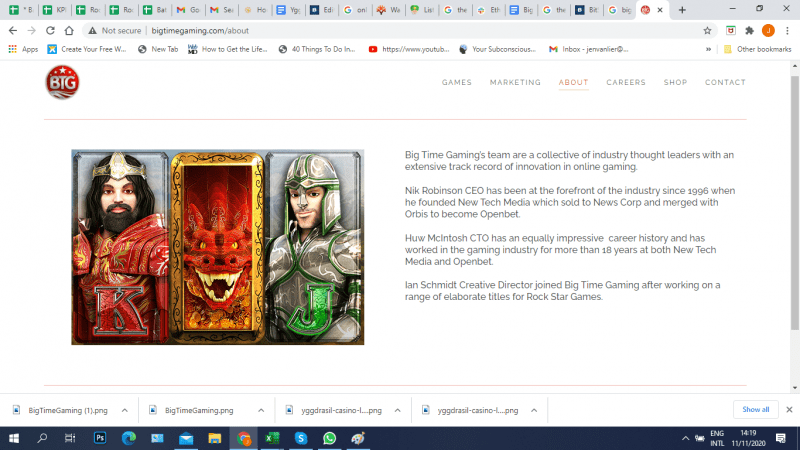The width and height of the screenshot is (800, 450).
Task: Select the ABOUT menu item
Action: point(573,82)
